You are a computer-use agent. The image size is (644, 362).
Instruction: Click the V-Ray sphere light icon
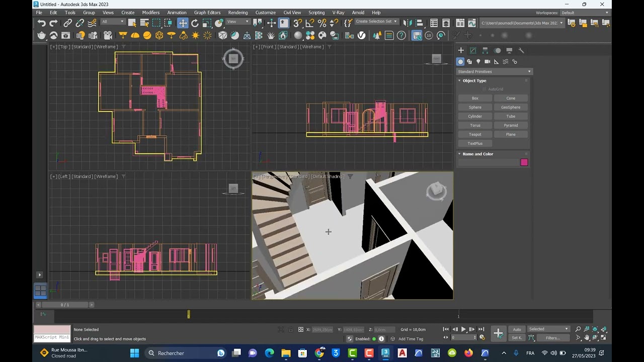(x=147, y=35)
